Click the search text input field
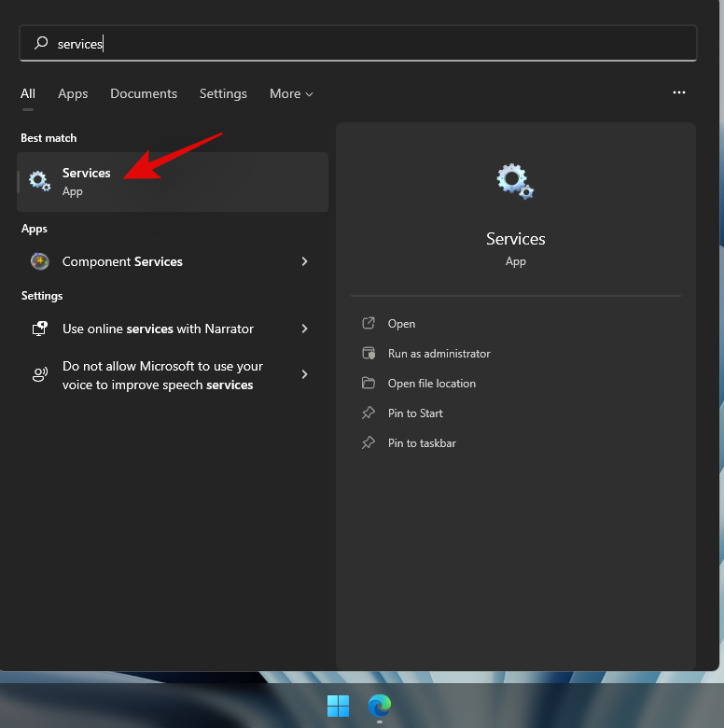 coord(373,44)
